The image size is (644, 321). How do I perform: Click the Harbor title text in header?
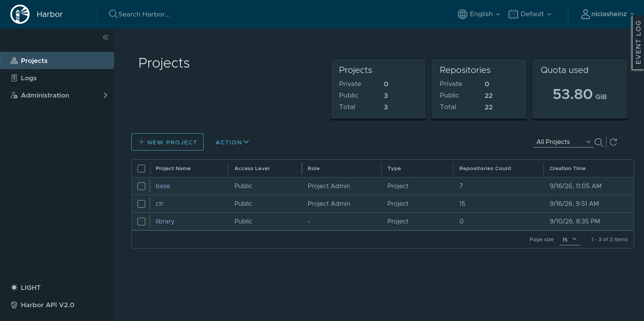50,14
